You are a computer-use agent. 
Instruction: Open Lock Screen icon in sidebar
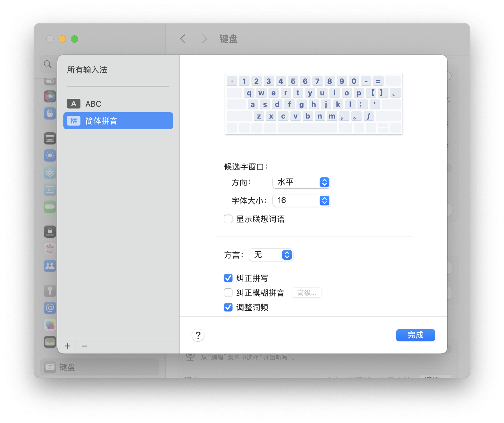pos(50,232)
